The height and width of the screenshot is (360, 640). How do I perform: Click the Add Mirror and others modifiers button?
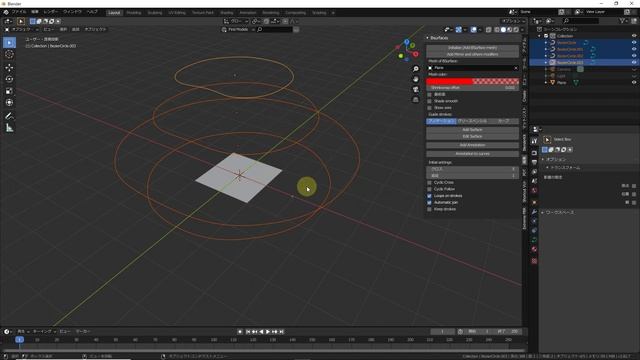tap(473, 54)
